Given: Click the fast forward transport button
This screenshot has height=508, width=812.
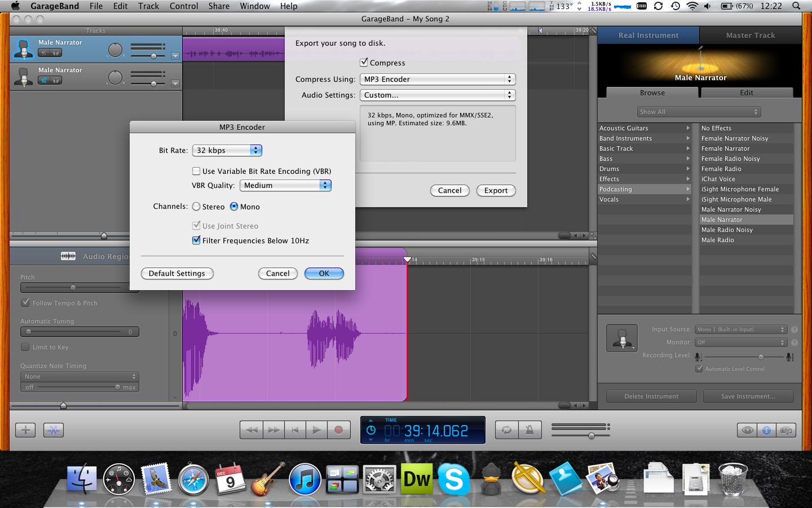Looking at the screenshot, I should (x=273, y=430).
